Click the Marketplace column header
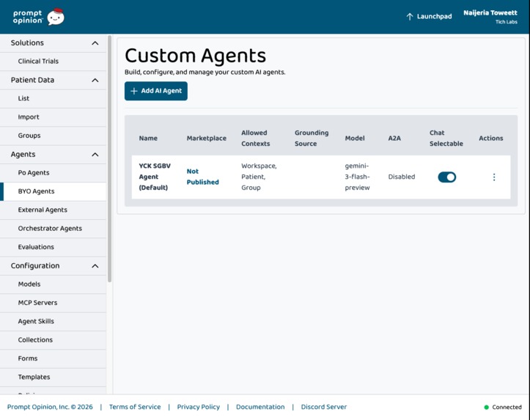The width and height of the screenshot is (530, 420). coord(207,139)
